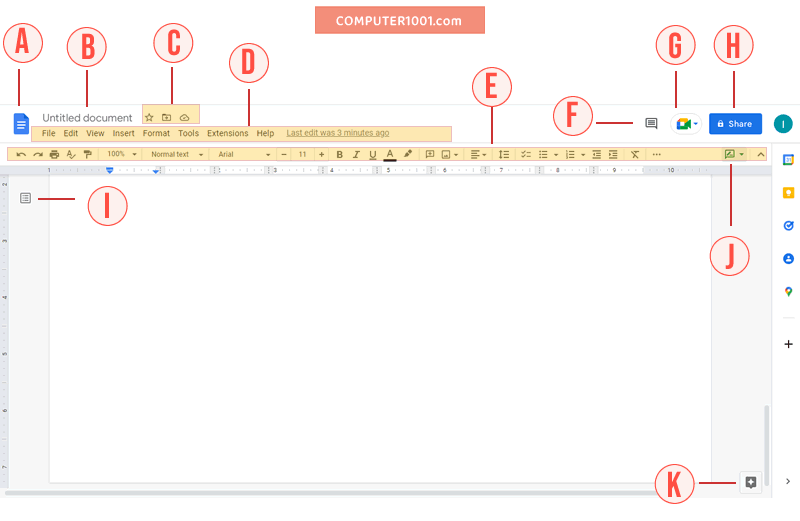Get add-ons with the plus icon
The image size is (800, 521).
tap(788, 344)
